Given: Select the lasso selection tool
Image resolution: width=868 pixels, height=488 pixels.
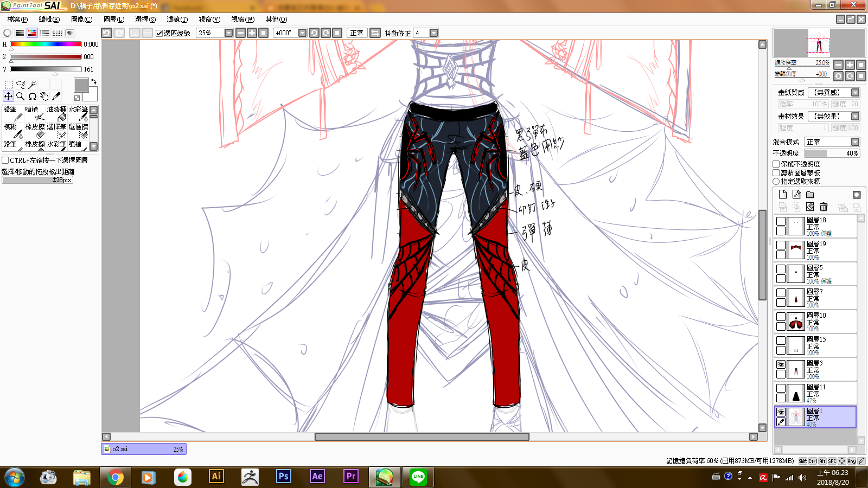Looking at the screenshot, I should click(21, 84).
